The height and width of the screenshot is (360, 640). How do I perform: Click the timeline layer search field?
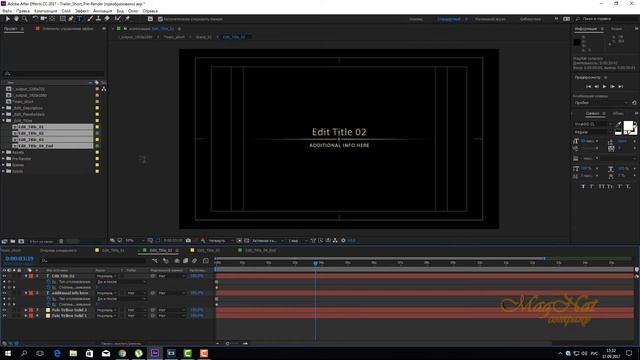click(93, 260)
